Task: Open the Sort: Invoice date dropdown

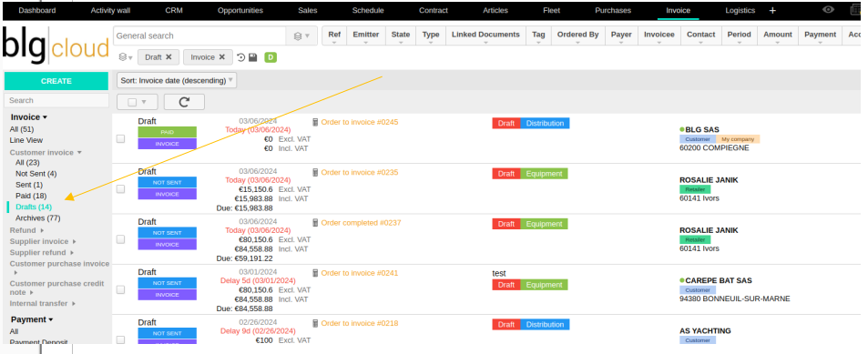Action: click(177, 80)
